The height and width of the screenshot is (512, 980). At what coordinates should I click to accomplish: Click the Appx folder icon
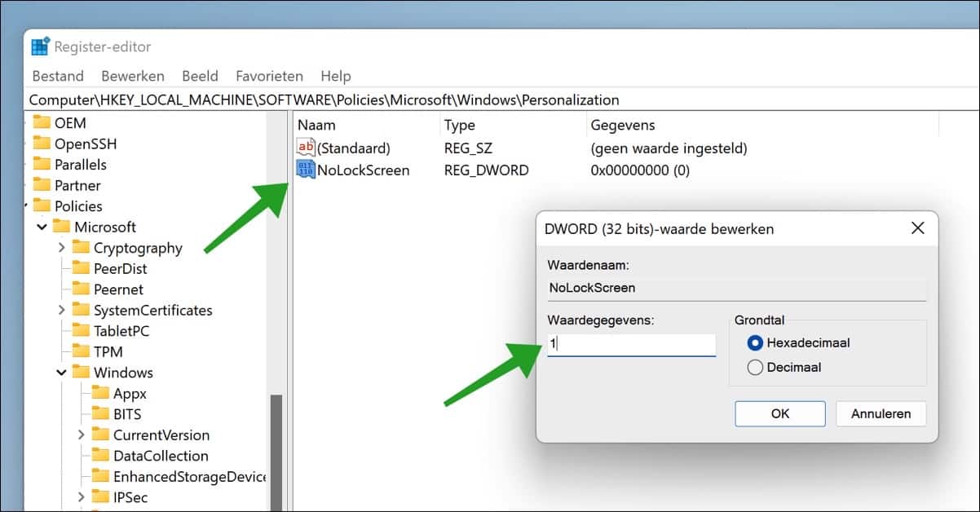click(100, 393)
